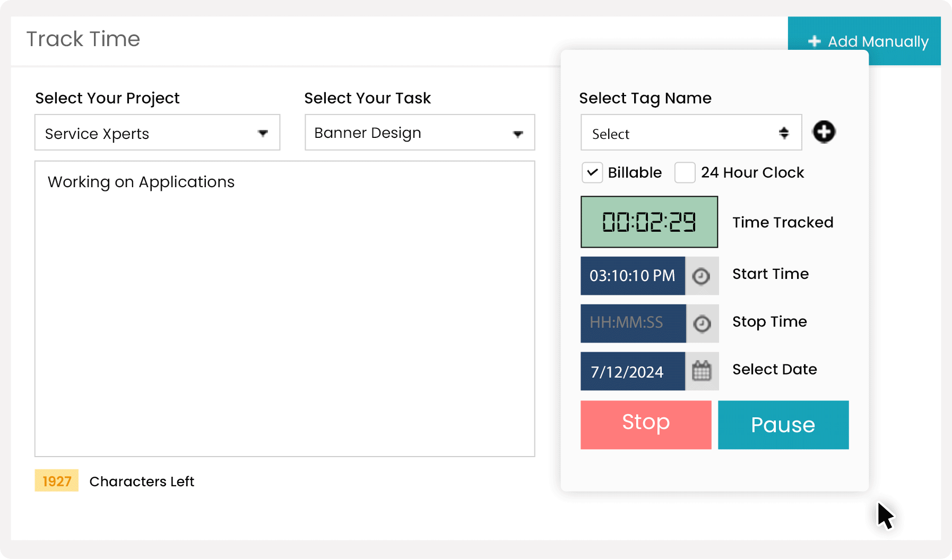This screenshot has height=560, width=952.
Task: Open the Select Tag Name dropdown
Action: coord(690,133)
